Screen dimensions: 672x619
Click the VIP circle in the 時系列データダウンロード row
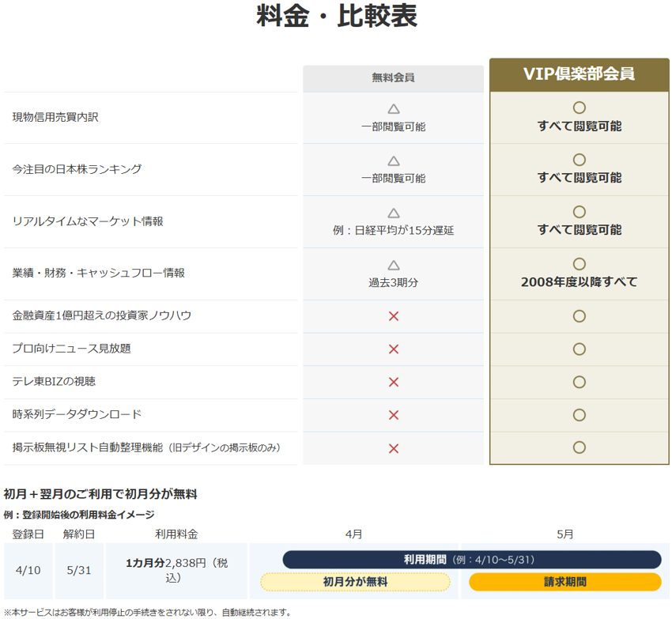[579, 415]
